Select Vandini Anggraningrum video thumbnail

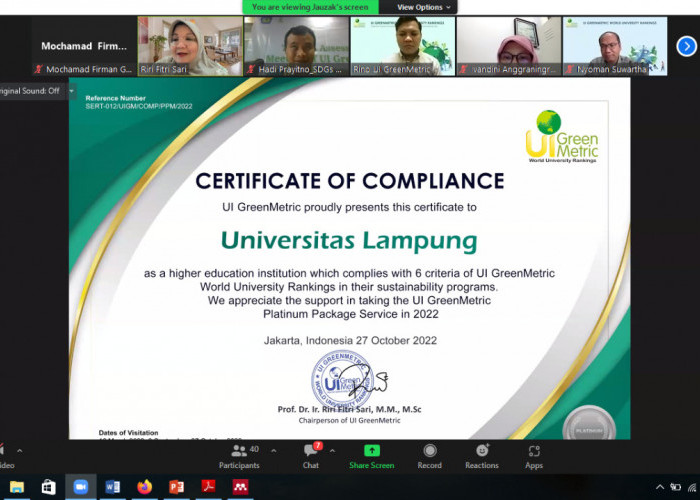(x=509, y=46)
